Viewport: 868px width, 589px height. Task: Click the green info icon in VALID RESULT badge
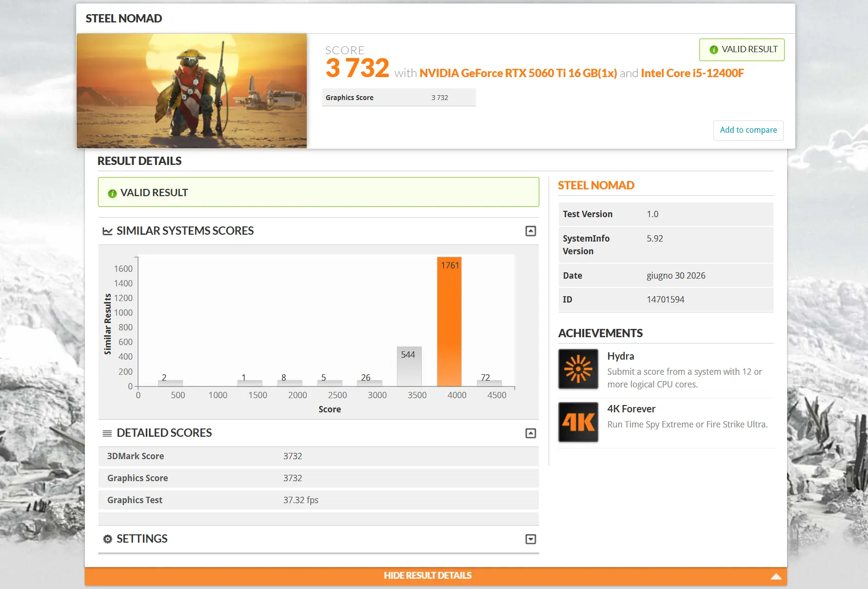pos(713,50)
